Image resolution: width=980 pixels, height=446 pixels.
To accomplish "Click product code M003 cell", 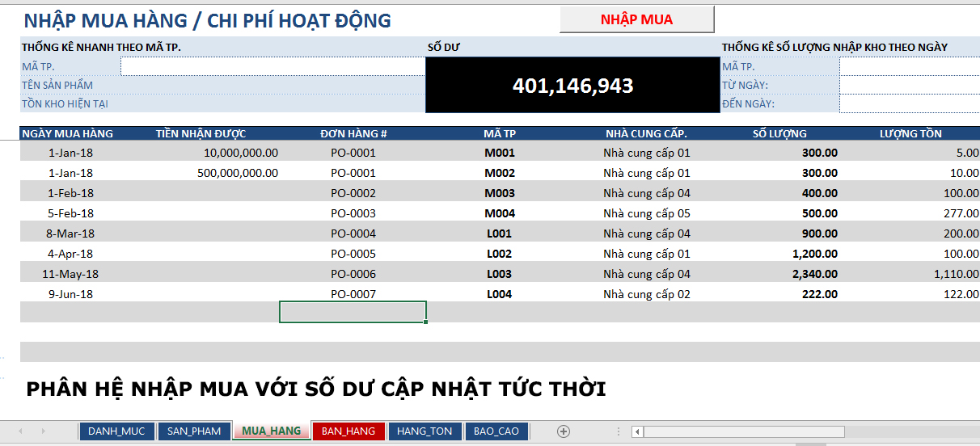I will tap(499, 193).
